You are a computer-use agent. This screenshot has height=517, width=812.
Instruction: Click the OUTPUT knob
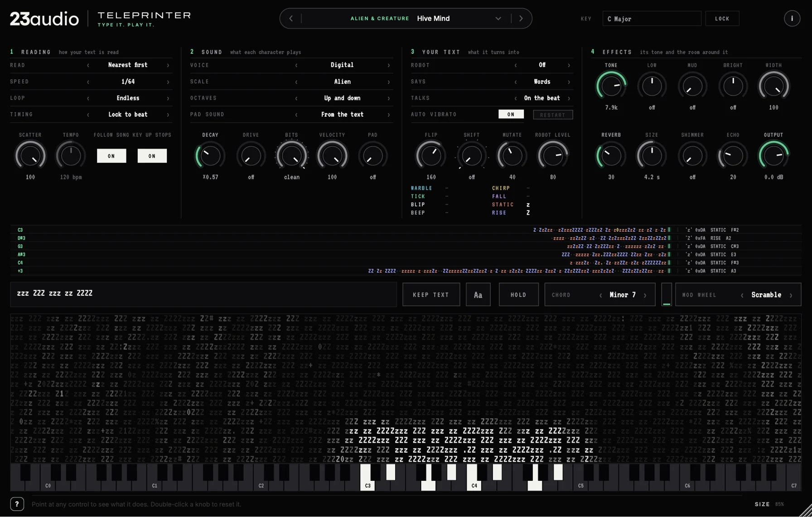click(x=773, y=155)
